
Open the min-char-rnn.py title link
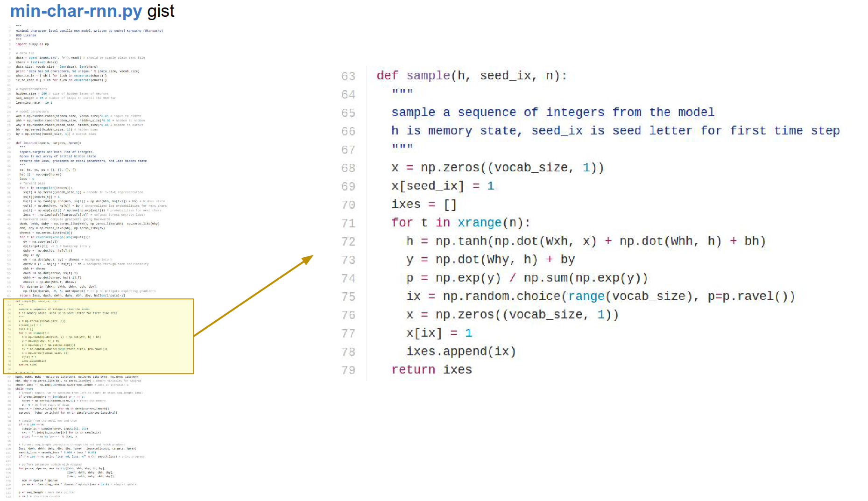point(76,11)
